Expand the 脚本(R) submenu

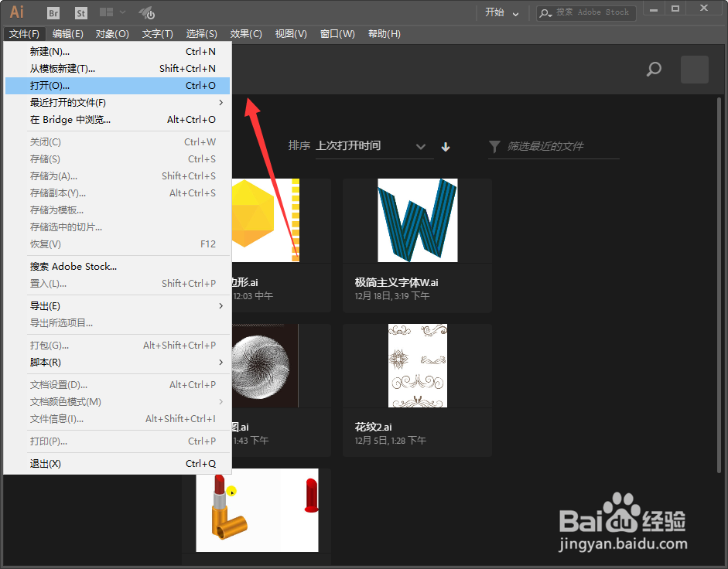point(118,363)
